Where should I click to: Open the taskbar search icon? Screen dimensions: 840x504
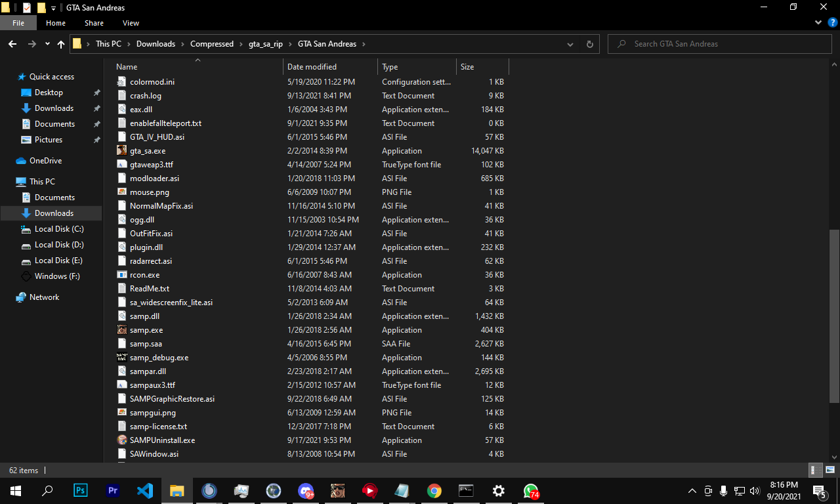pos(47,490)
